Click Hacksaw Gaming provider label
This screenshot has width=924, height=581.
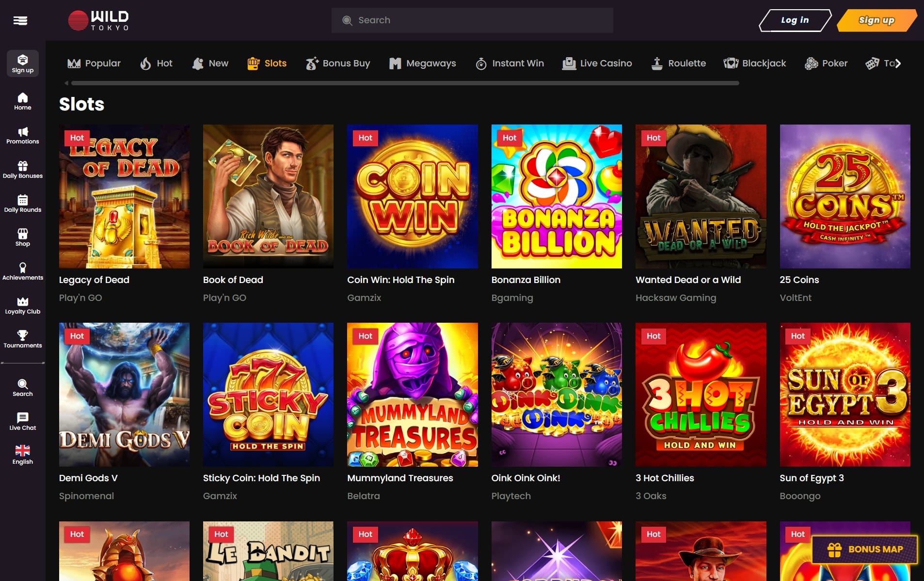pyautogui.click(x=676, y=298)
